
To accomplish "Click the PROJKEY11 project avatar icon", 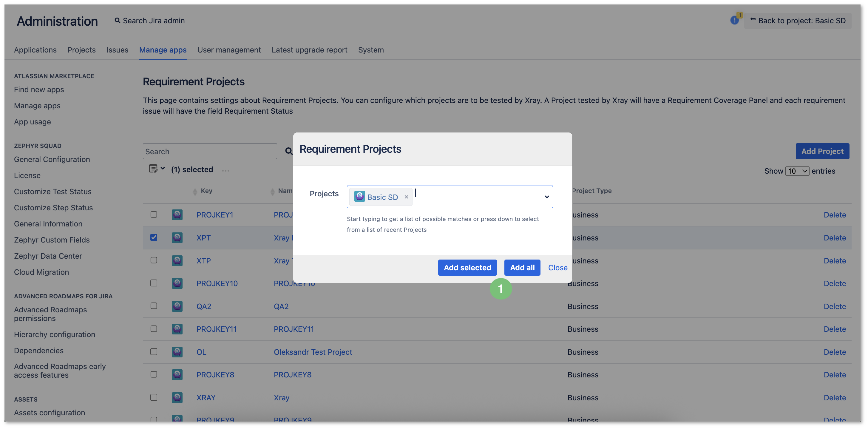I will pyautogui.click(x=177, y=329).
